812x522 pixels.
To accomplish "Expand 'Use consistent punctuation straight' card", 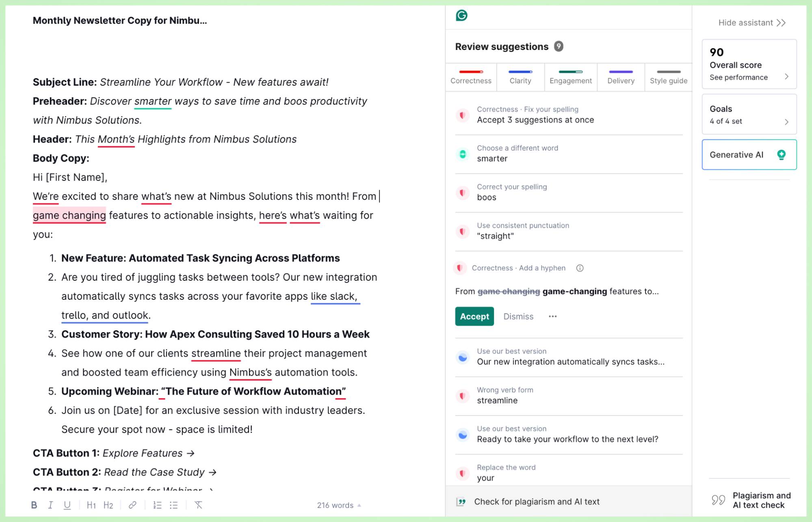I will tap(569, 232).
